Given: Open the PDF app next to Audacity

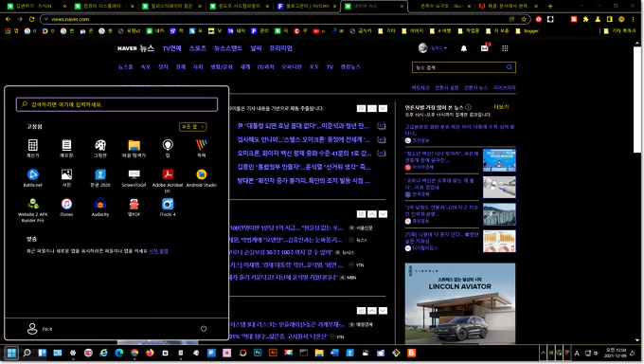Looking at the screenshot, I should pyautogui.click(x=134, y=208).
